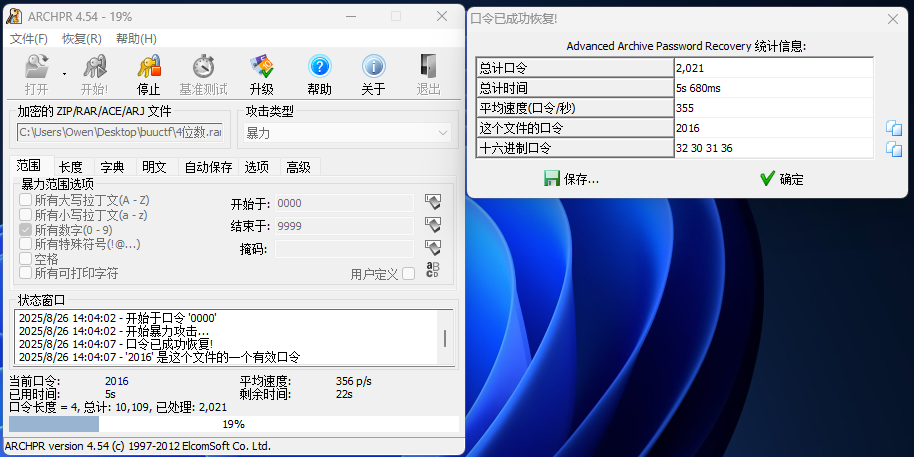Click log line 开始暴力攻击...
This screenshot has height=457, width=914.
click(x=114, y=331)
